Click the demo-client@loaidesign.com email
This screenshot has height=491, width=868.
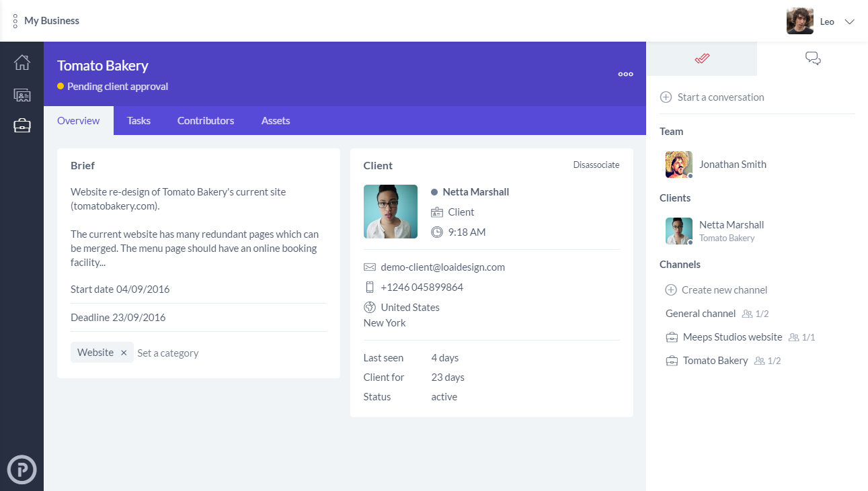[x=442, y=267]
